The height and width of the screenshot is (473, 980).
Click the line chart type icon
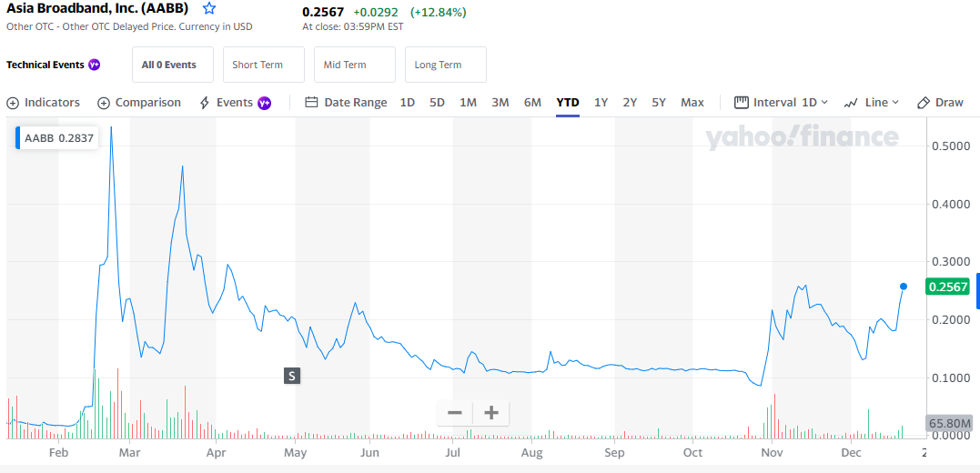[851, 103]
